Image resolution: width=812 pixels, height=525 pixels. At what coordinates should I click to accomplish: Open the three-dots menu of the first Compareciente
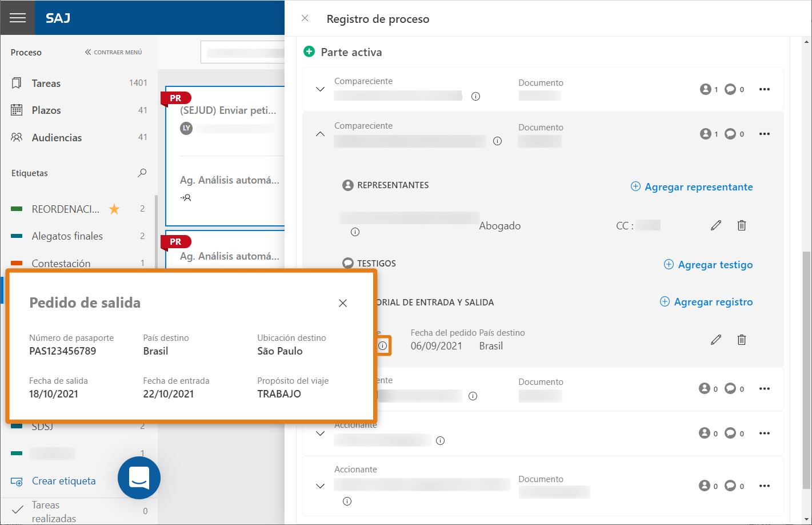click(x=765, y=89)
